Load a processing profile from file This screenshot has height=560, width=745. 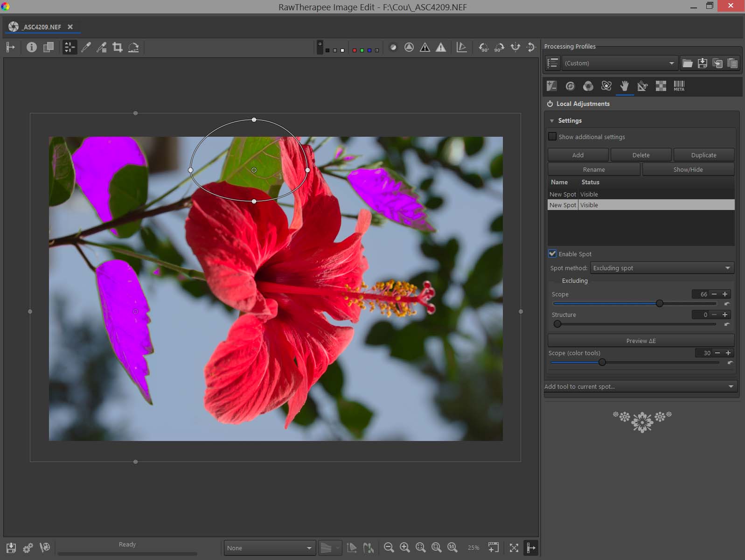687,63
